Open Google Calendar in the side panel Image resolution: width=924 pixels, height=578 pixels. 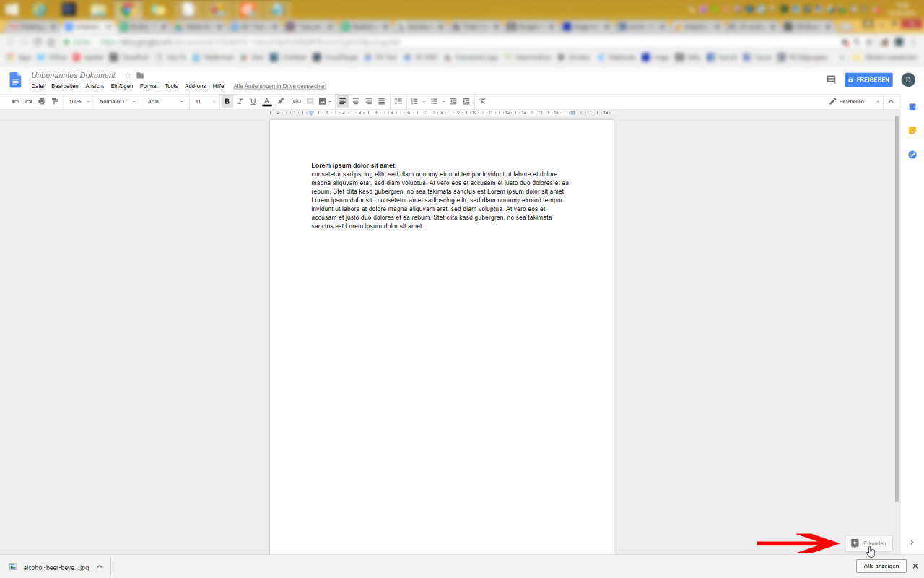(x=912, y=107)
